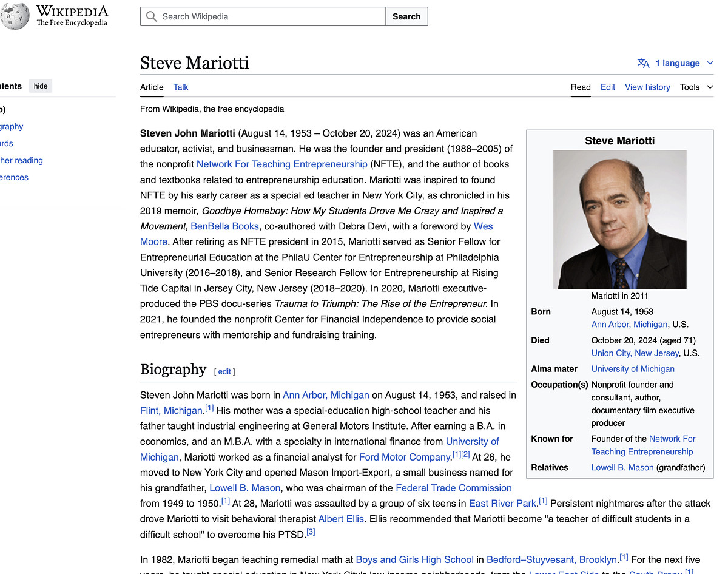Screen dimensions: 728x574
Task: Edit the Biography section
Action: click(224, 371)
